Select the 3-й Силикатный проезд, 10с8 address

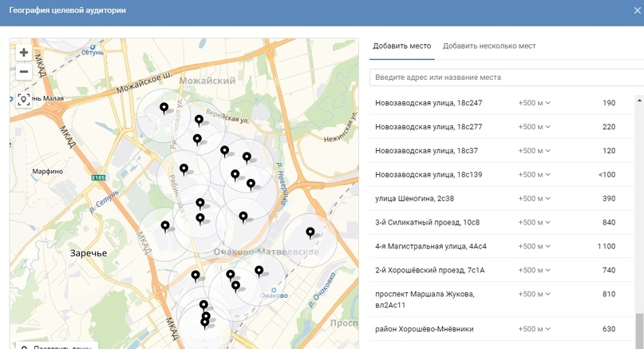[x=427, y=222]
